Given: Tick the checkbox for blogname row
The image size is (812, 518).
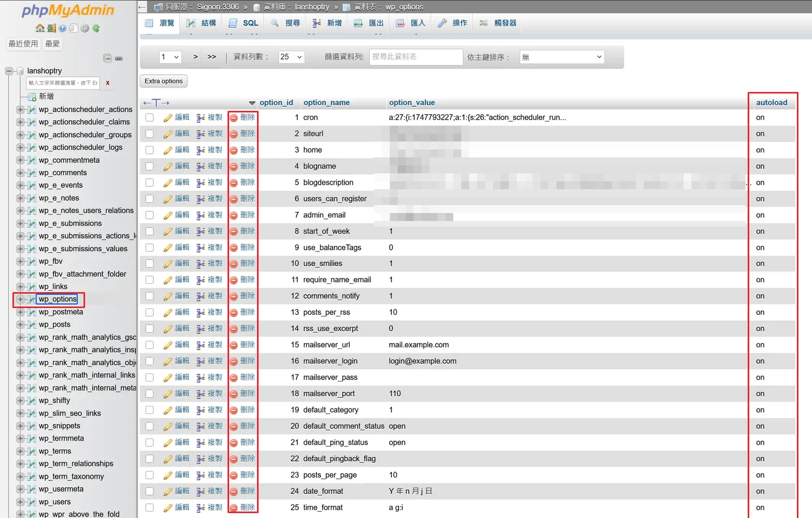Looking at the screenshot, I should click(149, 166).
